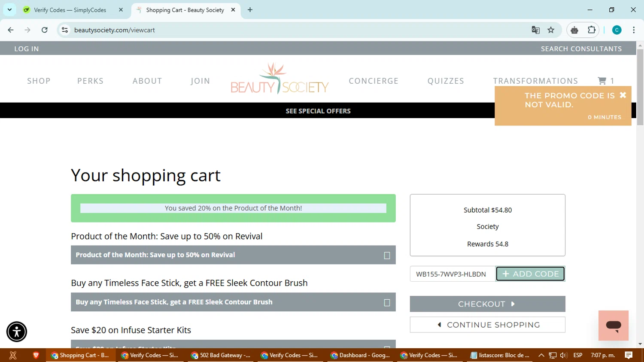Viewport: 644px width, 362px height.
Task: Open the PERKS menu
Action: (91, 81)
